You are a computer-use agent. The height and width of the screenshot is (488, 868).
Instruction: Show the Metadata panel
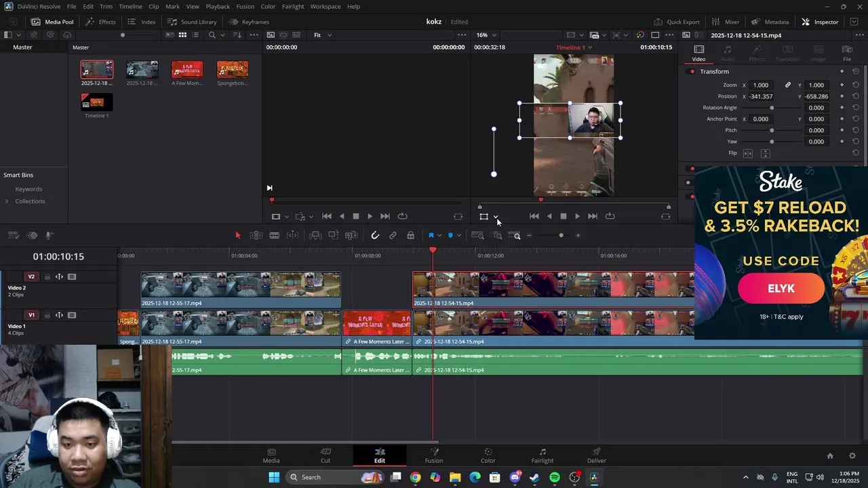click(x=770, y=22)
